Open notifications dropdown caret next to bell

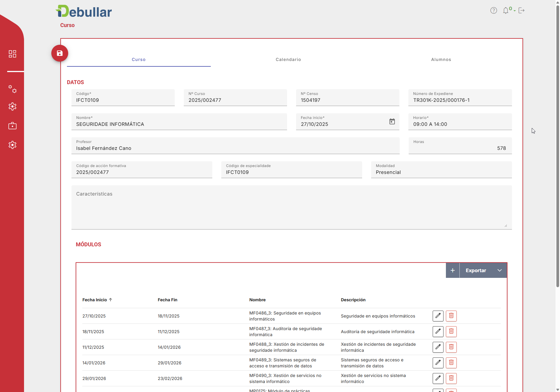point(515,11)
